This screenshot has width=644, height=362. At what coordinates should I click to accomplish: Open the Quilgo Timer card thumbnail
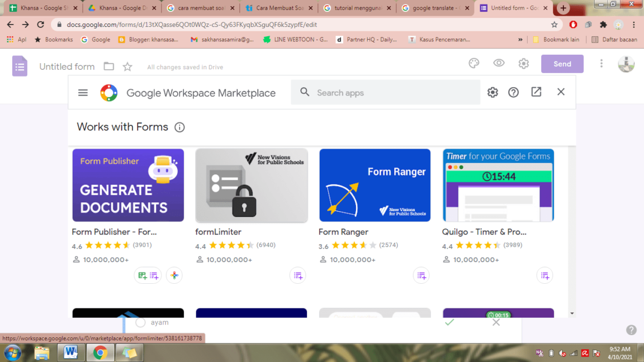coord(498,185)
